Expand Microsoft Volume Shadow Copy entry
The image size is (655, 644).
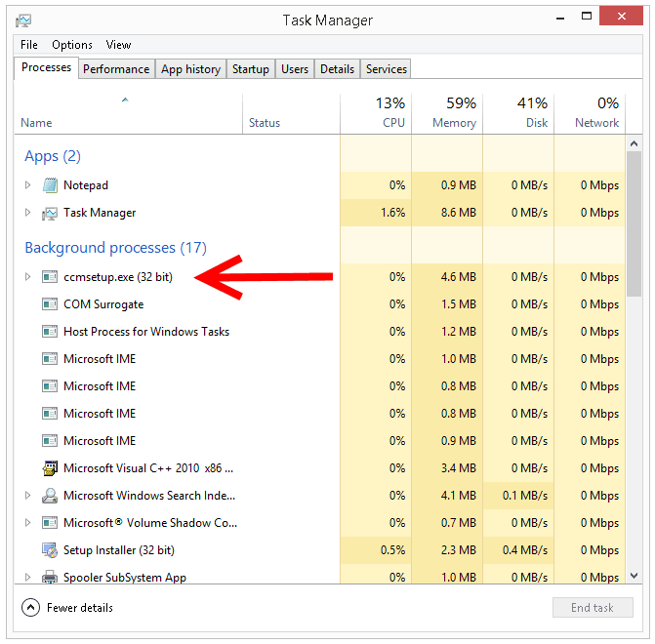[27, 523]
